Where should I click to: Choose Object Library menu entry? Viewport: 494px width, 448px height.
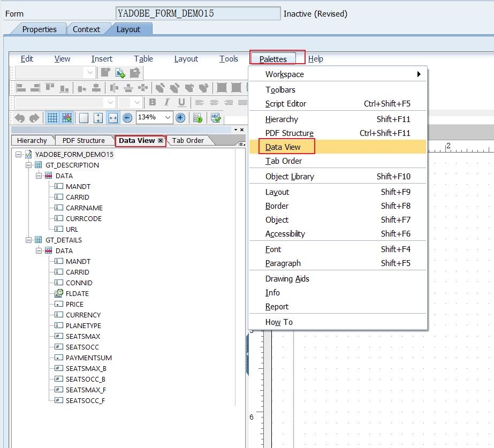click(x=337, y=177)
